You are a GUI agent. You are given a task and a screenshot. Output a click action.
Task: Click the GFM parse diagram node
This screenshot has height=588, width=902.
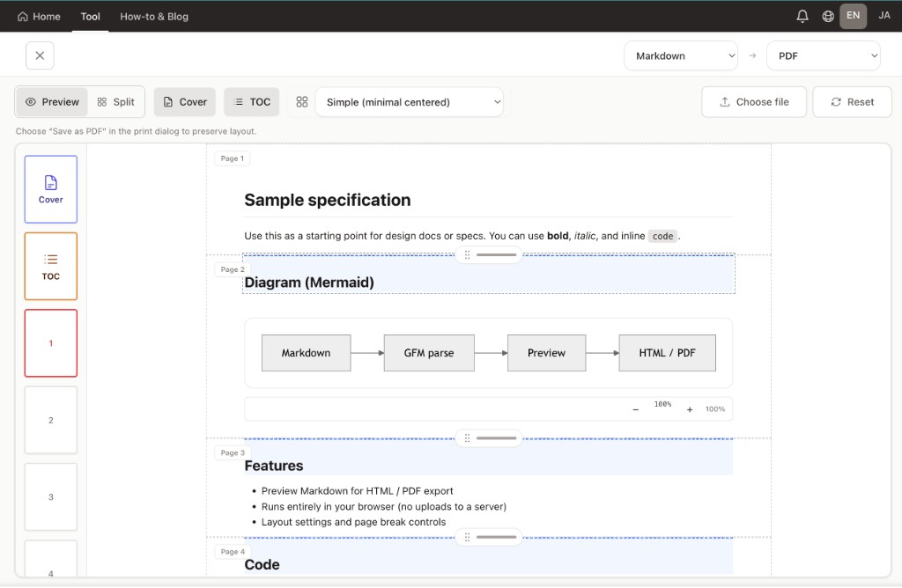429,353
